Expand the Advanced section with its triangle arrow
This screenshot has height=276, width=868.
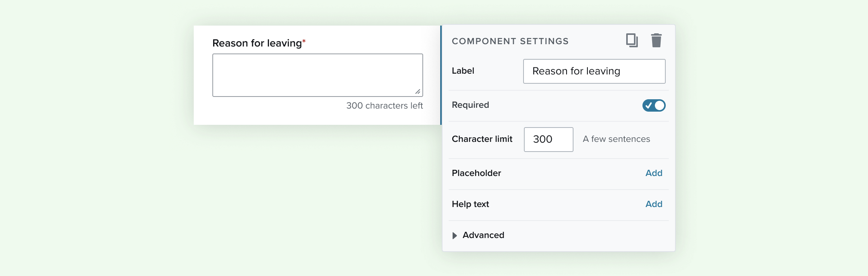pos(455,235)
